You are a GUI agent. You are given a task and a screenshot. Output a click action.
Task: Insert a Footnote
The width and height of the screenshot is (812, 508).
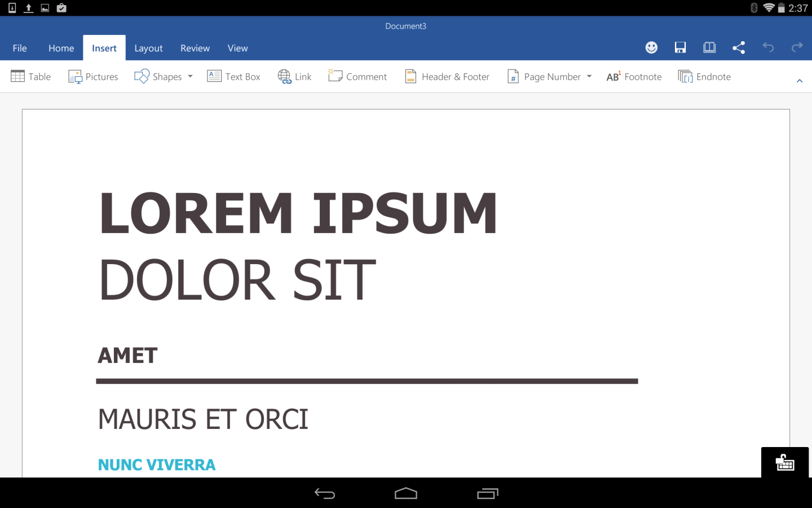633,76
